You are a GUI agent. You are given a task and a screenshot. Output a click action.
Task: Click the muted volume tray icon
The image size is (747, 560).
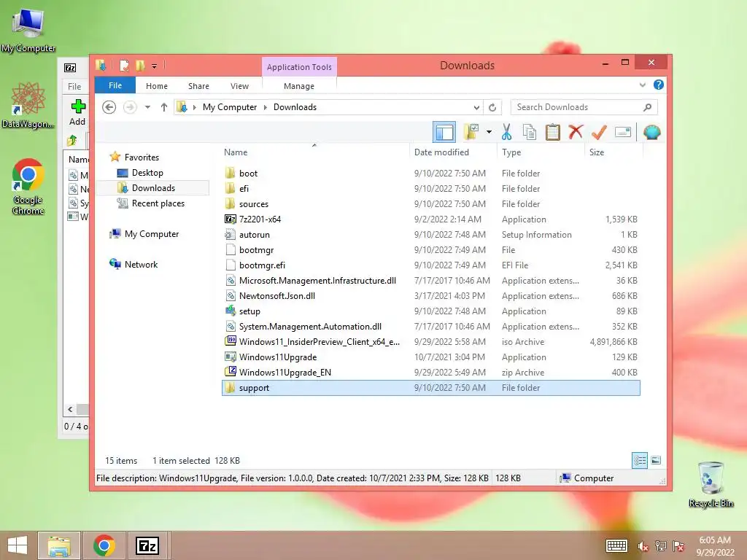point(643,546)
